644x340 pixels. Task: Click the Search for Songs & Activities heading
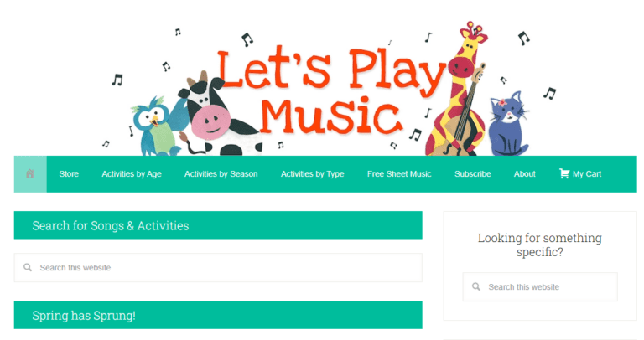click(111, 225)
